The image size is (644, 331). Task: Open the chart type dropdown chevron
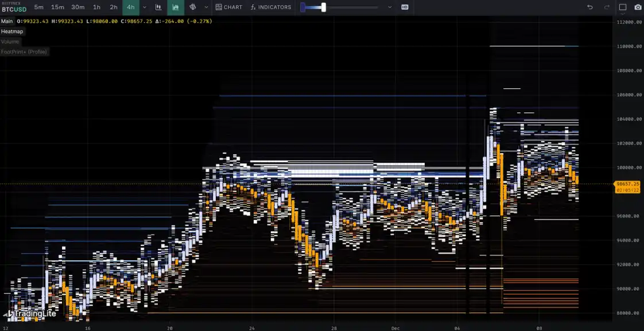pos(206,7)
